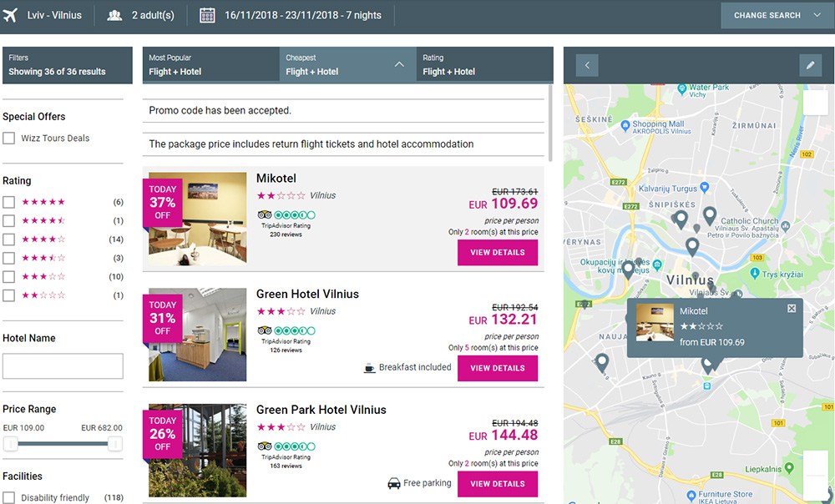
Task: Switch to the Most Popular tab
Action: 210,65
